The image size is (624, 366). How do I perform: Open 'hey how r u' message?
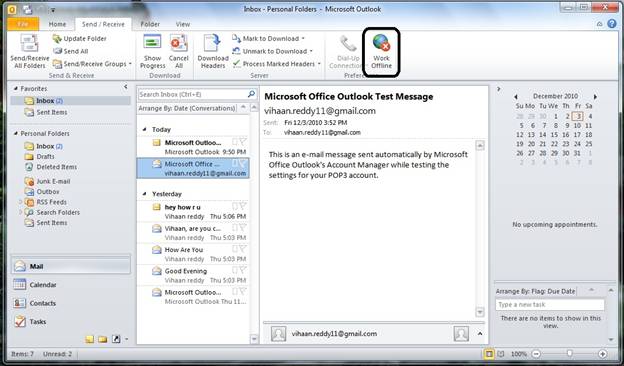pos(193,212)
